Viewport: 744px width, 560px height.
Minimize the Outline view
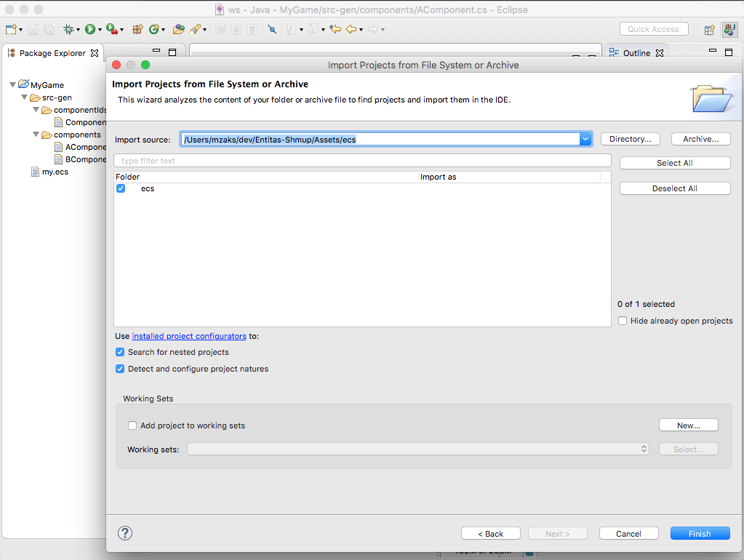point(713,50)
